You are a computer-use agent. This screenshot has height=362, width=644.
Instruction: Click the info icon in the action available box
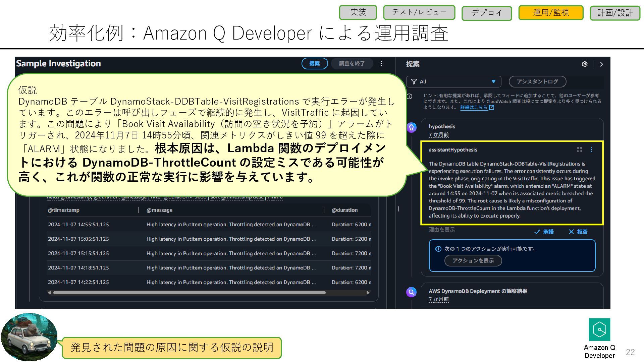click(x=438, y=249)
